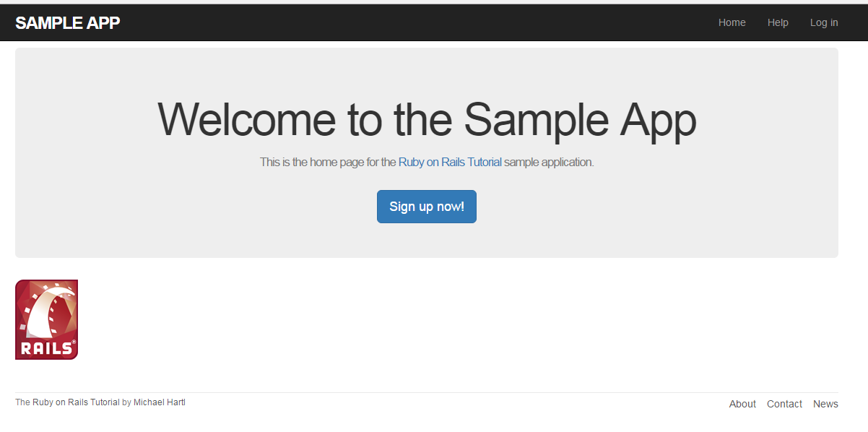Viewport: 868px width, 432px height.
Task: Click the word "by" in the footer
Action: click(126, 402)
